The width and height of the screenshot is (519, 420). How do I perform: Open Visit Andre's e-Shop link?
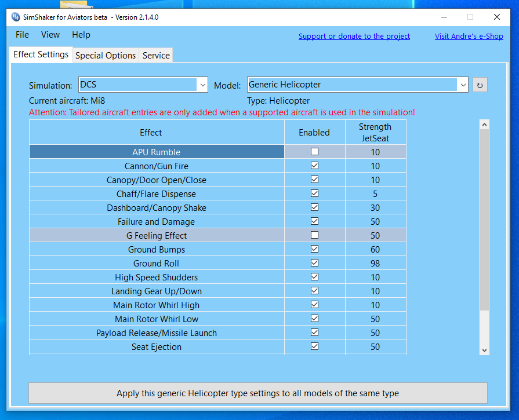point(469,36)
